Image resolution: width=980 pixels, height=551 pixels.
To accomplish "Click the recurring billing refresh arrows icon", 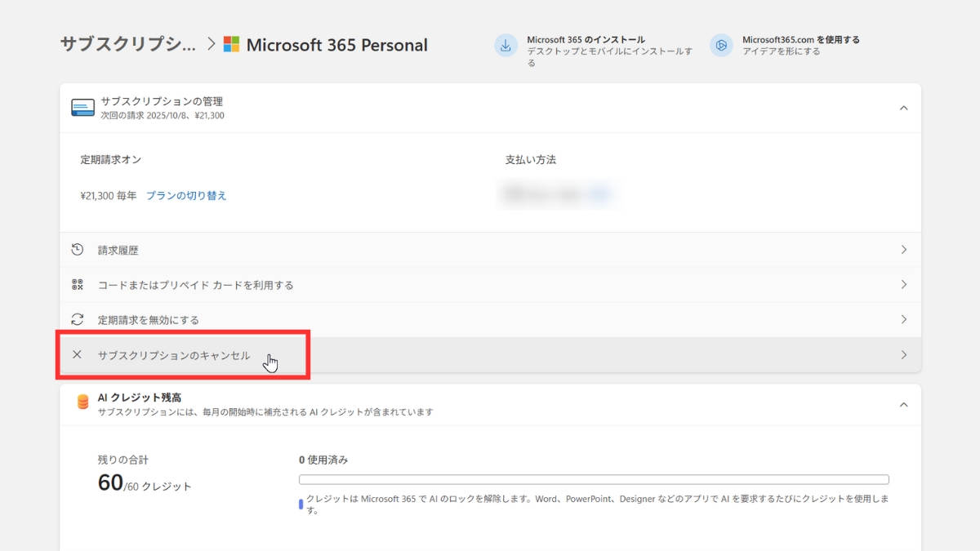I will [x=78, y=320].
